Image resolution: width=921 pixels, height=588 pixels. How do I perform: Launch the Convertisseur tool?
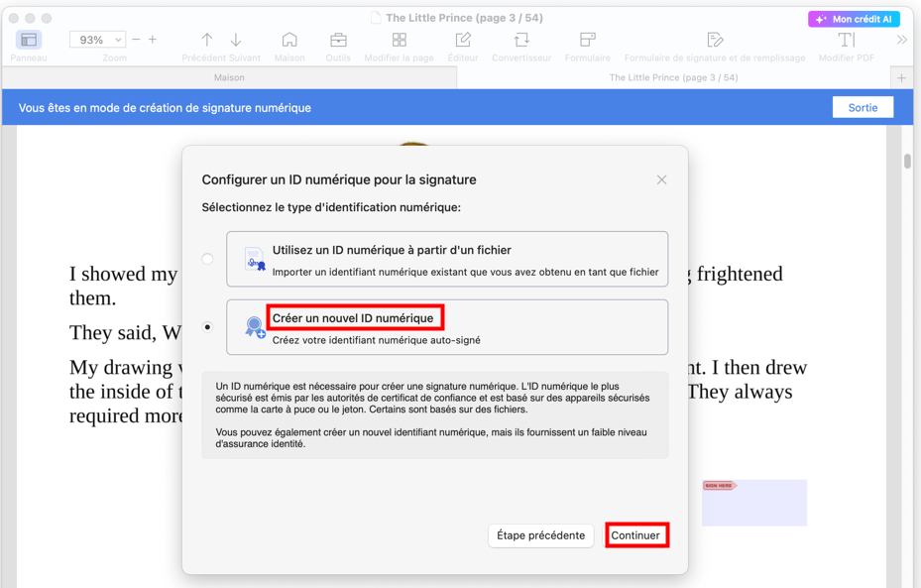tap(519, 41)
